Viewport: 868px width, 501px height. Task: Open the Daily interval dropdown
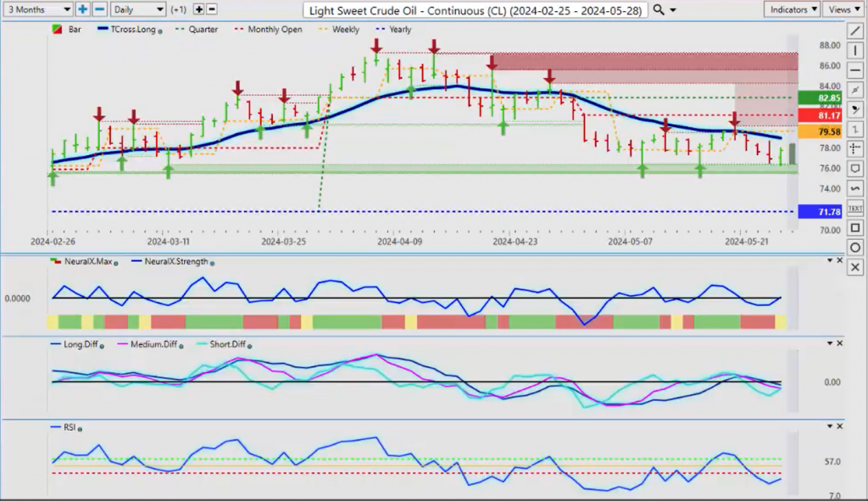click(137, 9)
